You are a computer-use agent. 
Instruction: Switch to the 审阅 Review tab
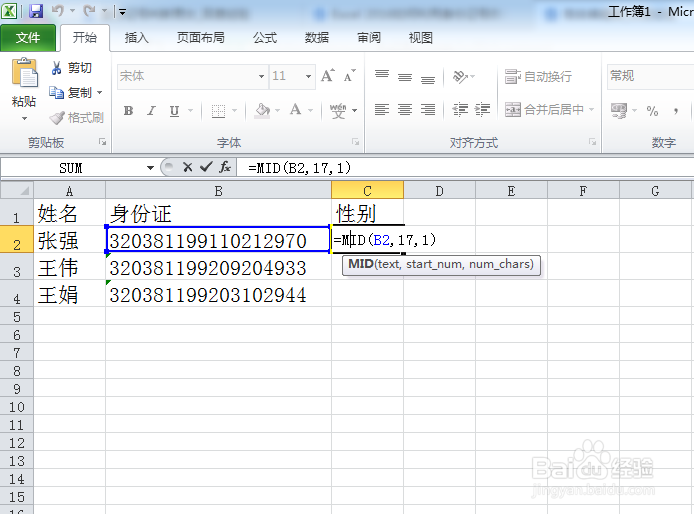click(369, 38)
